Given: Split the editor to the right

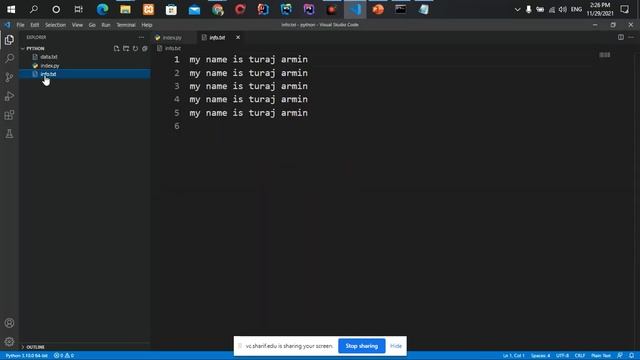Looking at the screenshot, I should coord(620,37).
